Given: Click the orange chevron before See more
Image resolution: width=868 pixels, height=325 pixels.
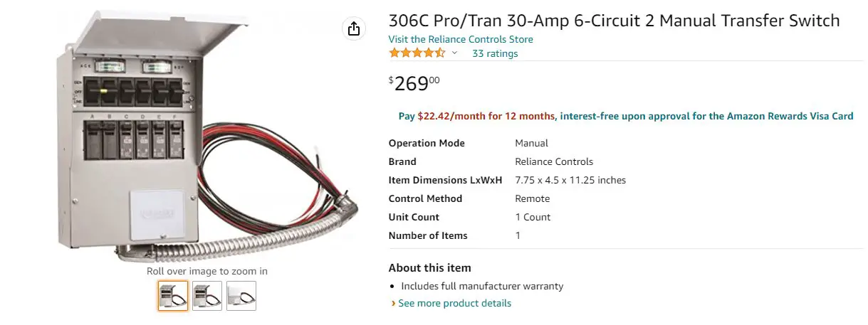Looking at the screenshot, I should click(x=393, y=303).
